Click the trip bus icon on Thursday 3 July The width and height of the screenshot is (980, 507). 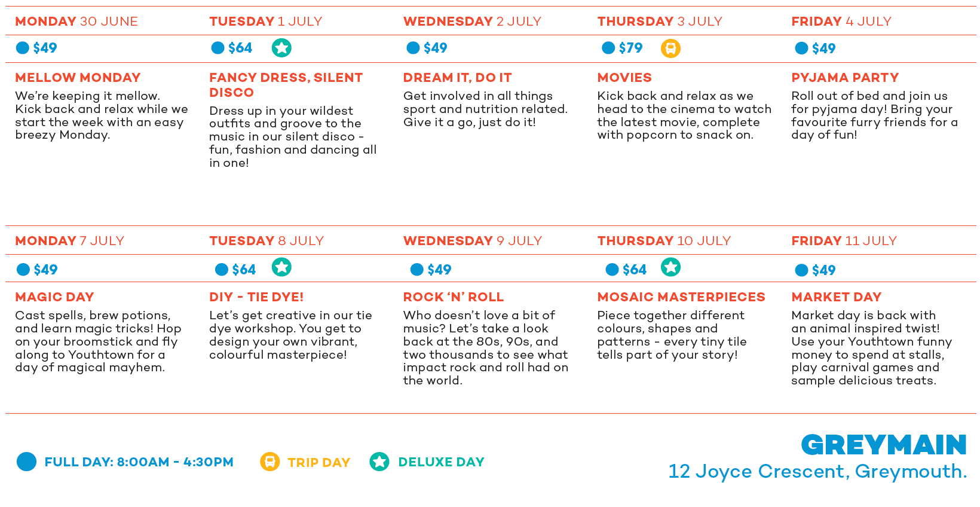(x=670, y=48)
